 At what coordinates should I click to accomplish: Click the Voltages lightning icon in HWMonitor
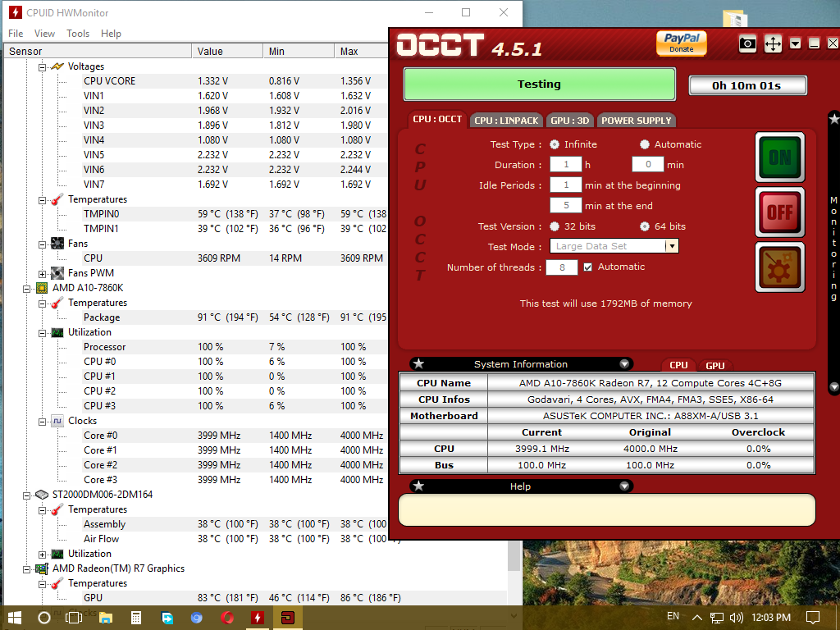point(57,66)
